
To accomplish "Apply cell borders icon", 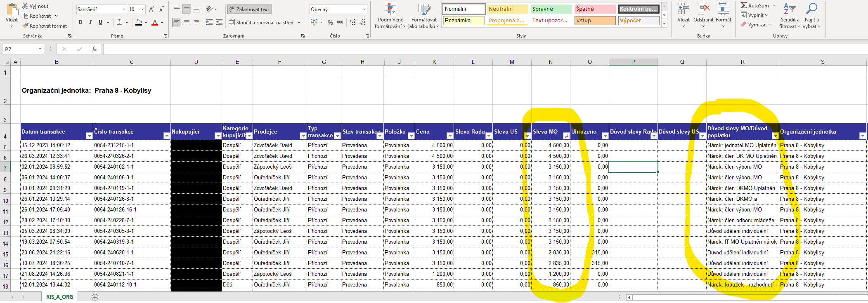I will (x=119, y=22).
